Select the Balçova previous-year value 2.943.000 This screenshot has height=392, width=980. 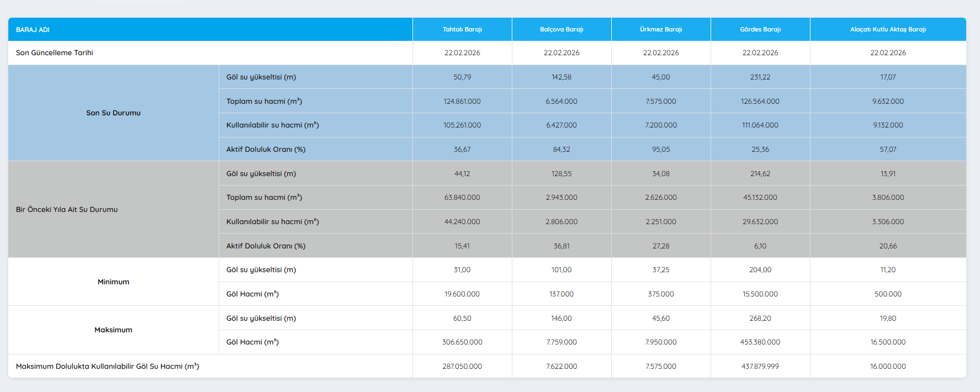pyautogui.click(x=561, y=198)
